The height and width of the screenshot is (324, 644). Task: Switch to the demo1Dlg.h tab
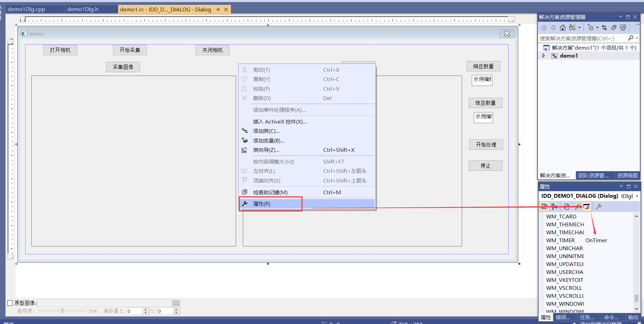pyautogui.click(x=83, y=9)
